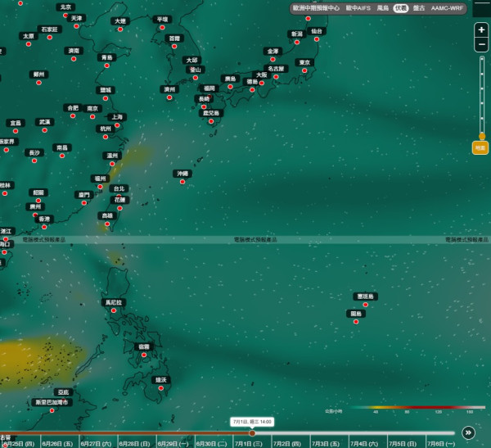Viewport: 491px width, 448px height.
Task: Click the timeline handle at 7月1日 14:00
Action: pos(252,433)
